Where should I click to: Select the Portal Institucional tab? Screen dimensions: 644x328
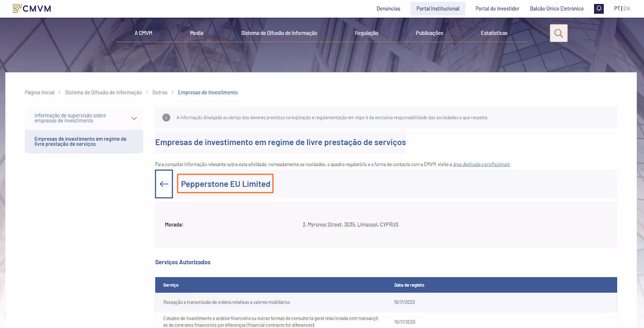click(438, 8)
